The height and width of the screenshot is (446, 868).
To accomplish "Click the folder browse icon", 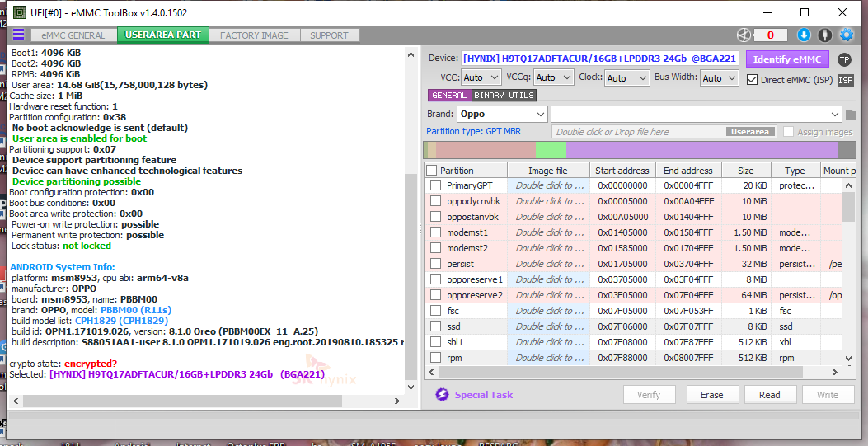I will pyautogui.click(x=850, y=115).
